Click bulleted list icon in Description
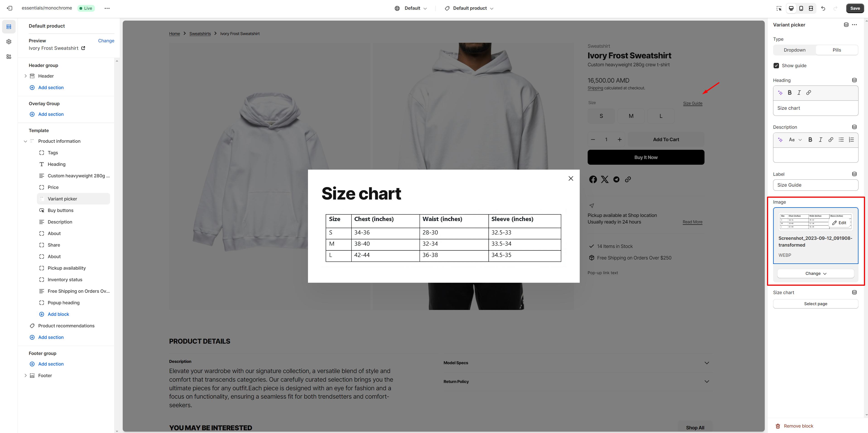Image resolution: width=868 pixels, height=433 pixels. 841,140
